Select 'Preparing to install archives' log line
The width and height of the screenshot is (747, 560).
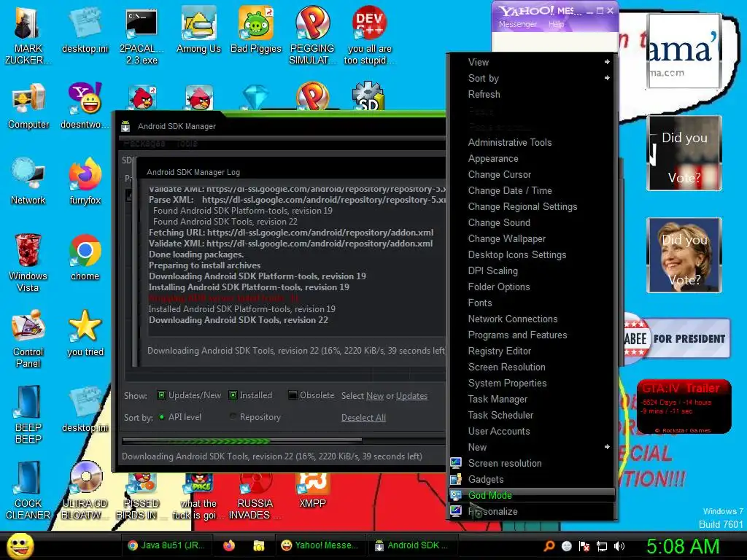[x=204, y=265]
